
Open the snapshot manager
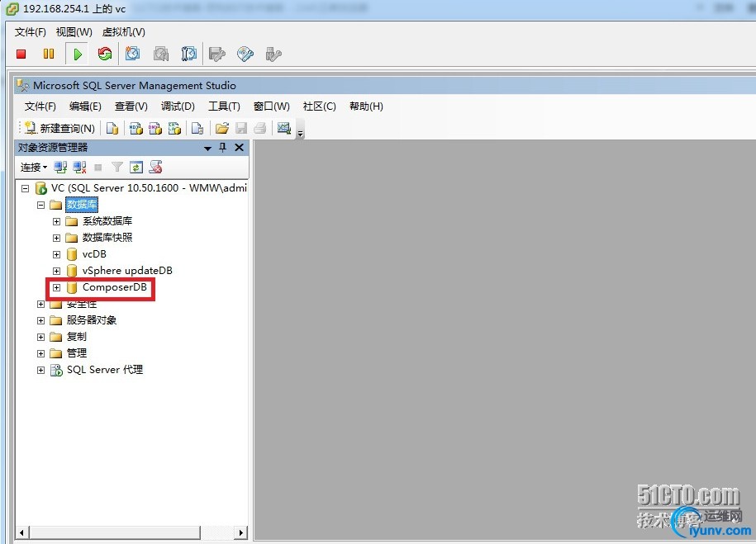[x=188, y=54]
